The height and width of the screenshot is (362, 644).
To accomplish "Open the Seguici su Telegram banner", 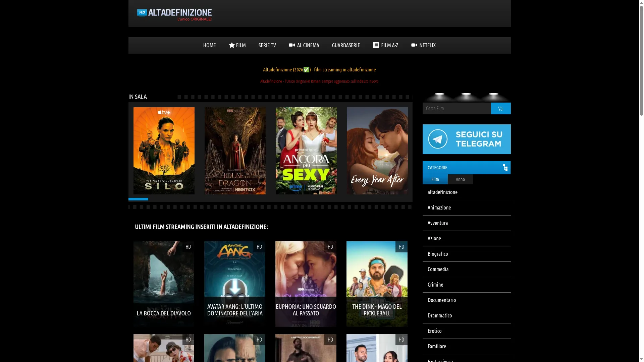I will 467,139.
